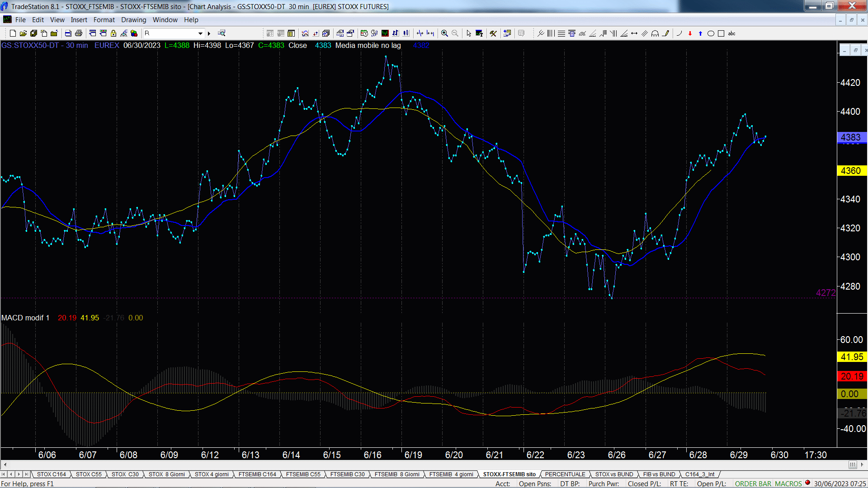Click the first-tab navigation arrow

[x=4, y=474]
